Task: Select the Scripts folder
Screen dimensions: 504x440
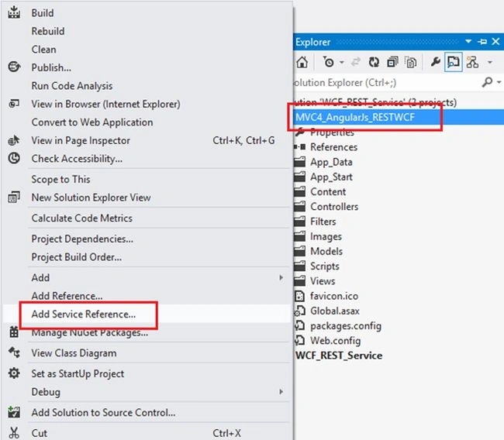Action: [325, 266]
